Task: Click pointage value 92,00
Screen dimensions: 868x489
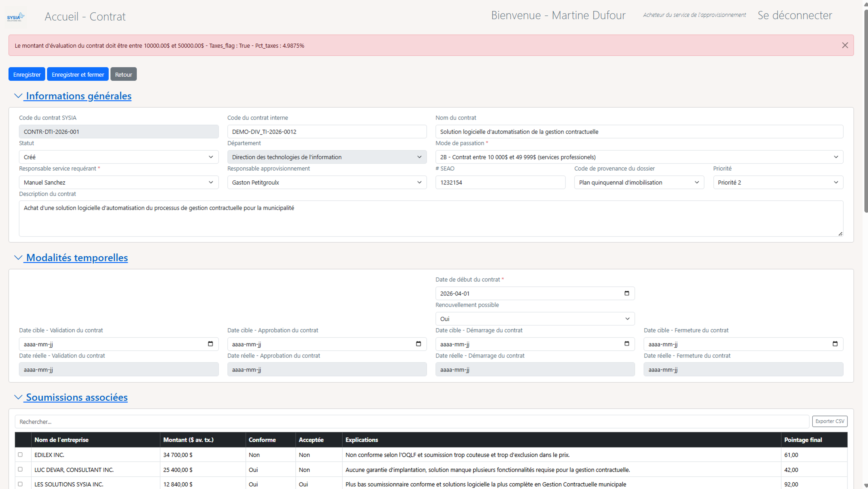Action: [791, 484]
